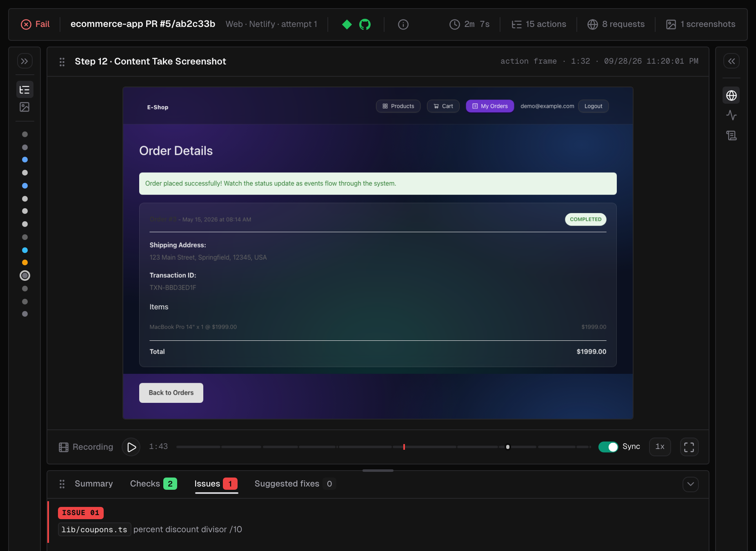This screenshot has width=756, height=551.
Task: Click the info circle icon in header
Action: tap(403, 24)
